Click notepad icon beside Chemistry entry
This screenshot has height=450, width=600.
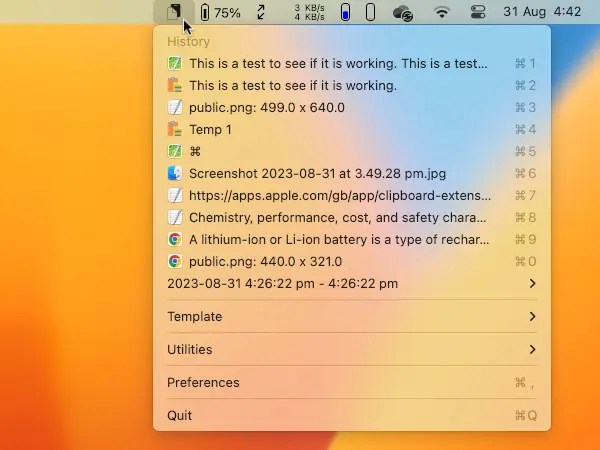(175, 218)
